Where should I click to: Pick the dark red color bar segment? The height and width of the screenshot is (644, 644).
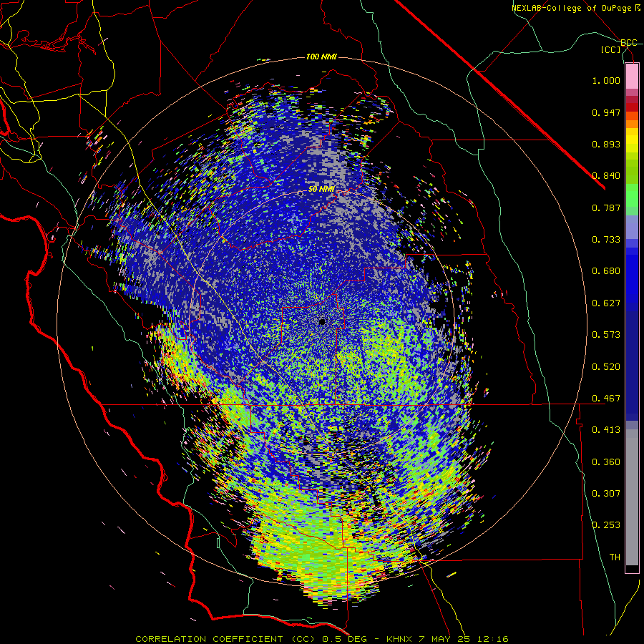pos(632,107)
